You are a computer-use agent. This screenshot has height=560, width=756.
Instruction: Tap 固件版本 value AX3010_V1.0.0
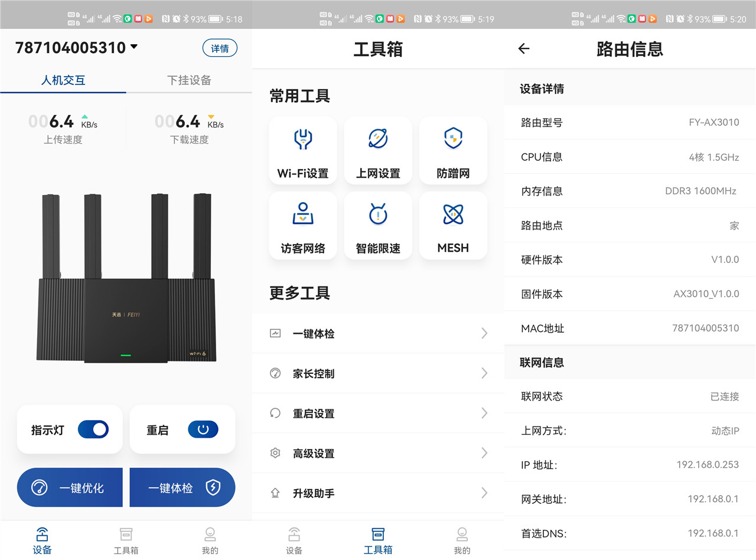[706, 294]
